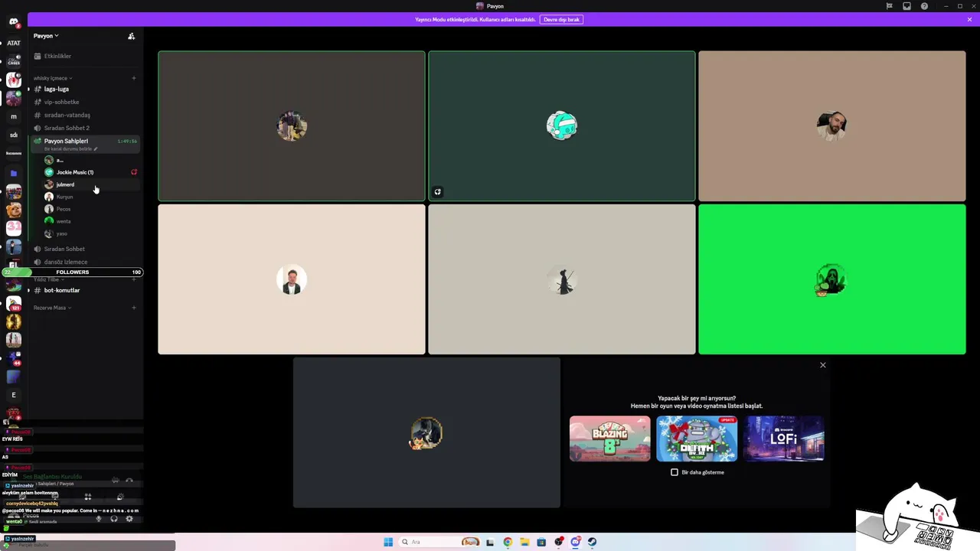
Task: Collapse the whisky içmece category
Action: pyautogui.click(x=52, y=78)
